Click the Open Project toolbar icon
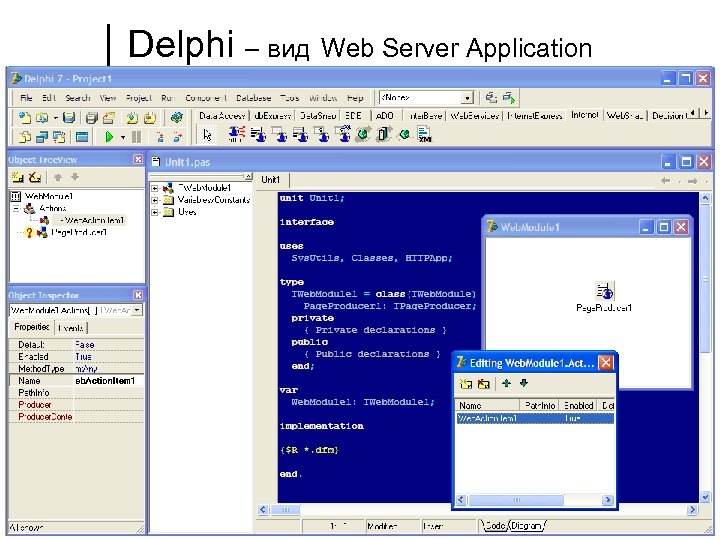The width and height of the screenshot is (720, 540). (109, 118)
